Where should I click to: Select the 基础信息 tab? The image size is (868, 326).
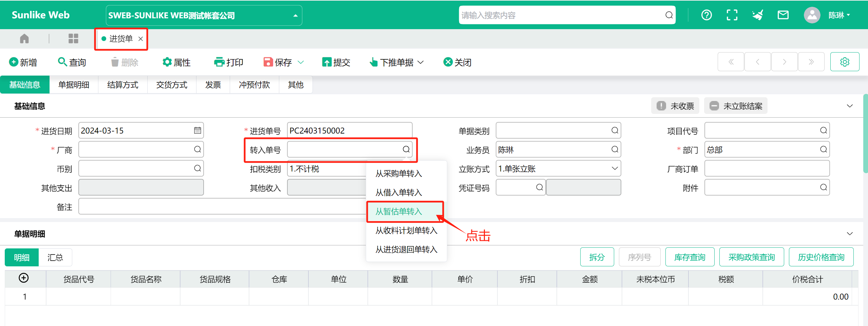point(25,85)
